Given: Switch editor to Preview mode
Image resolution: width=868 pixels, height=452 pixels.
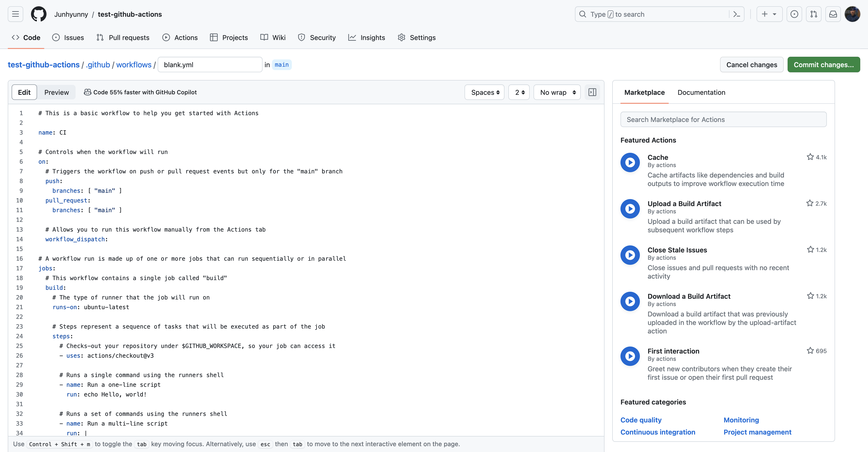Looking at the screenshot, I should click(x=56, y=92).
